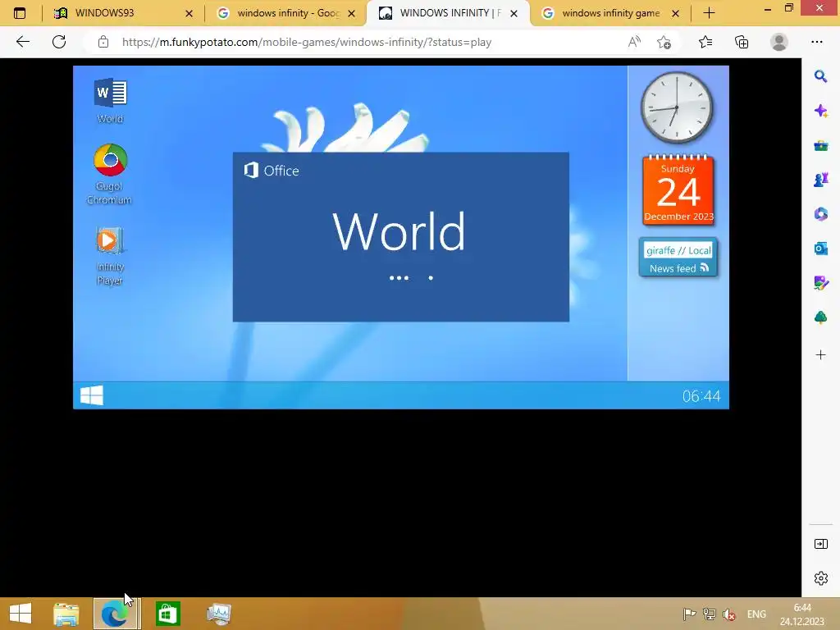Open Copilot sparkle icon in sidebar
The width and height of the screenshot is (840, 630).
point(820,111)
